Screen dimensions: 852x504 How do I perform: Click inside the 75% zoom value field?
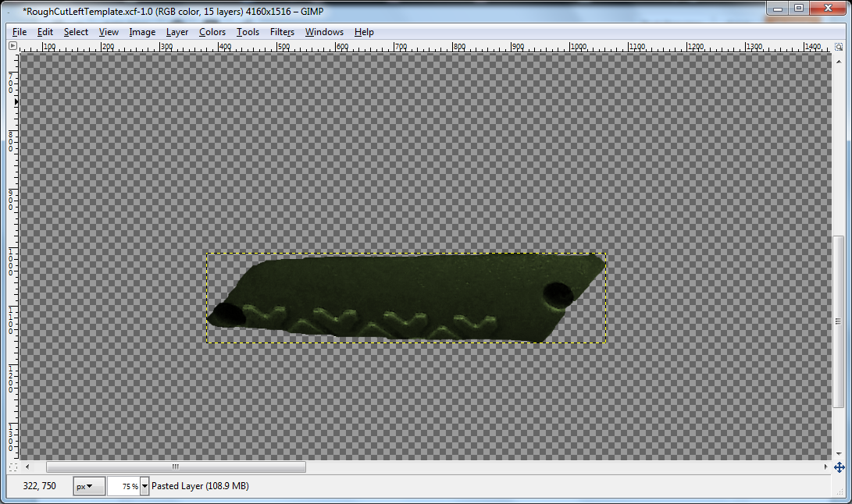click(x=123, y=485)
